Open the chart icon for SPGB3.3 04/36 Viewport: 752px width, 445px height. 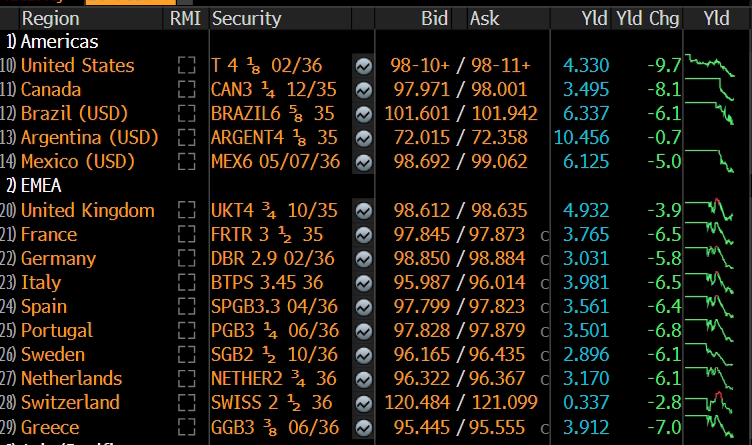(x=364, y=307)
